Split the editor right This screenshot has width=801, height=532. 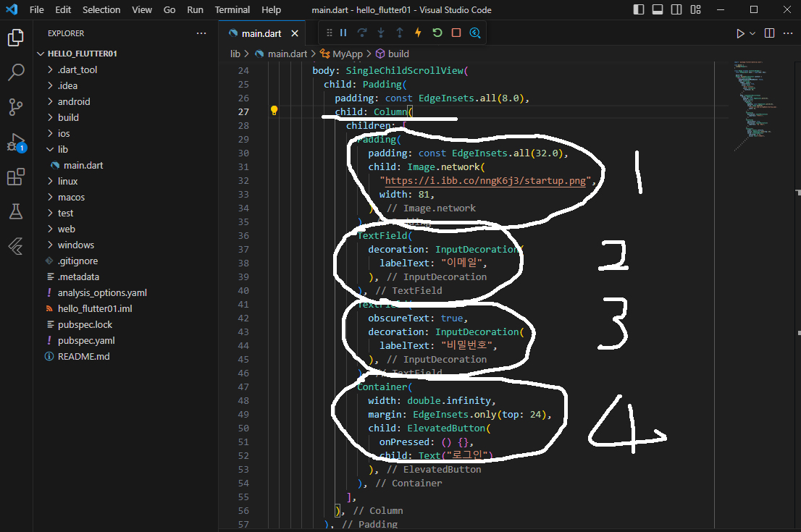(769, 33)
